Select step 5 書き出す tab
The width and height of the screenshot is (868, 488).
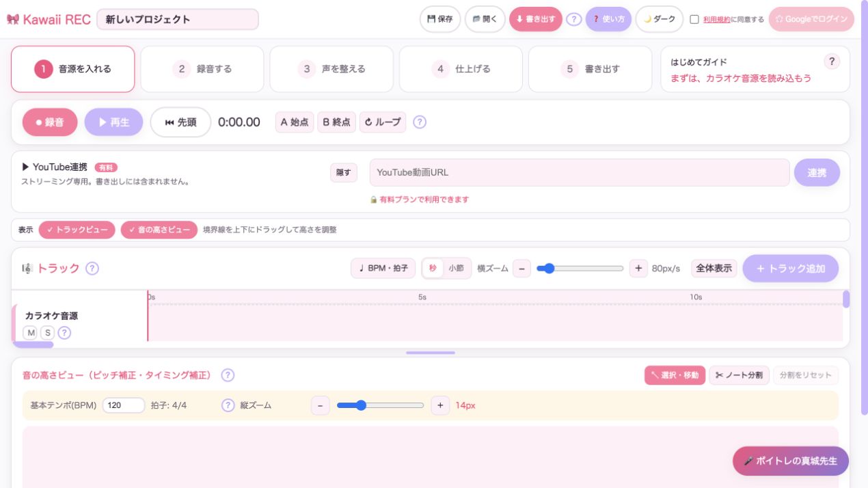(590, 69)
